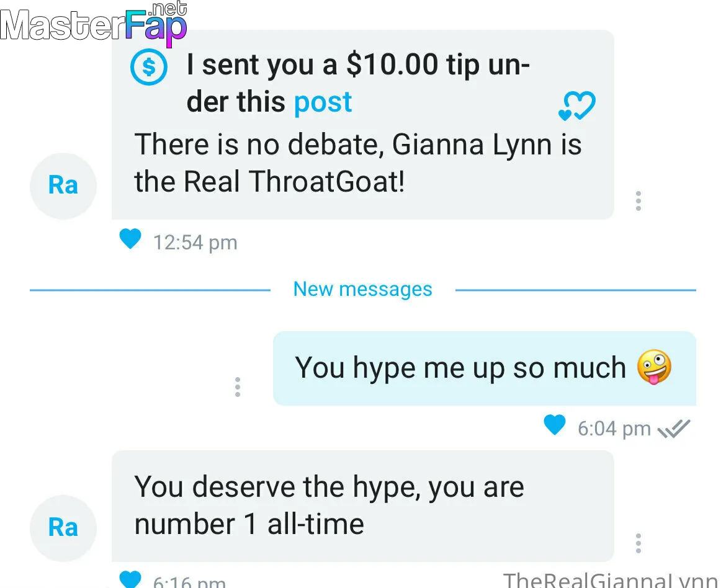Open options menu for the tip message
726x588 pixels.
[x=638, y=201]
